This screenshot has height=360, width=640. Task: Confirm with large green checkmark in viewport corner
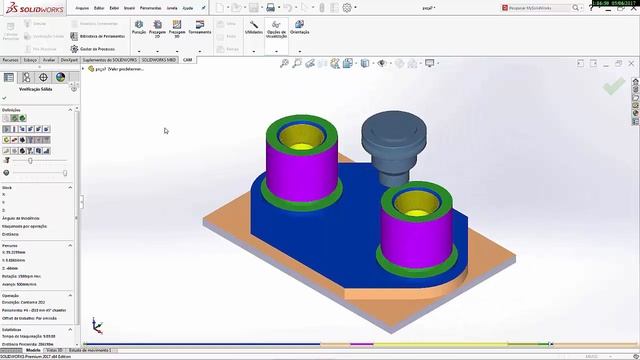tap(614, 86)
